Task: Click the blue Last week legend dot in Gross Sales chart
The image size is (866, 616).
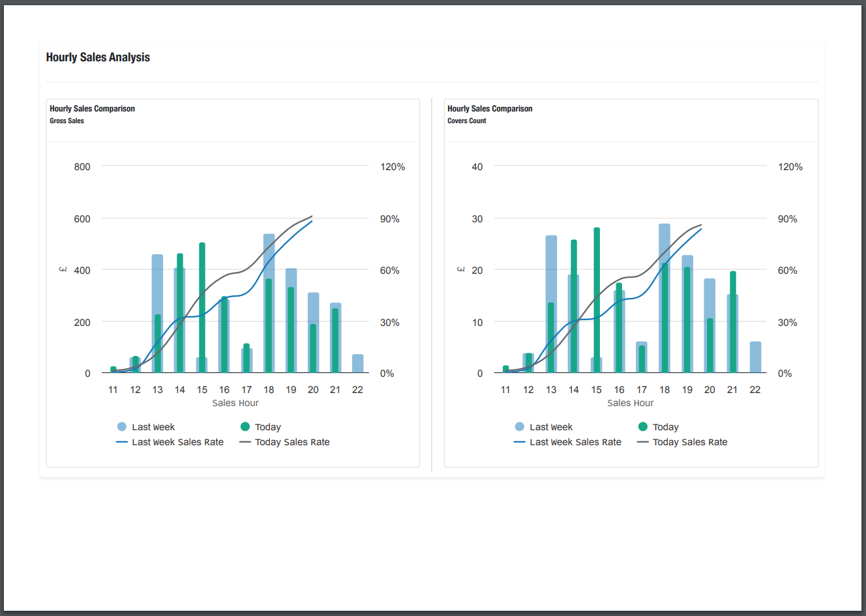Action: (x=122, y=427)
